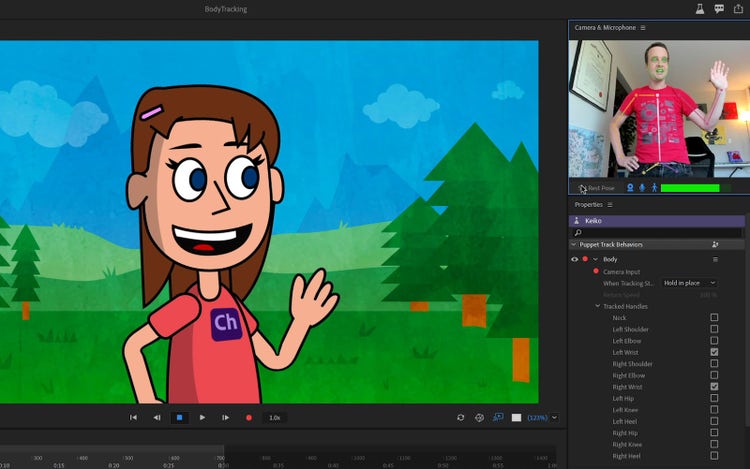Open the share/export icon at top right
750x469 pixels.
click(739, 8)
